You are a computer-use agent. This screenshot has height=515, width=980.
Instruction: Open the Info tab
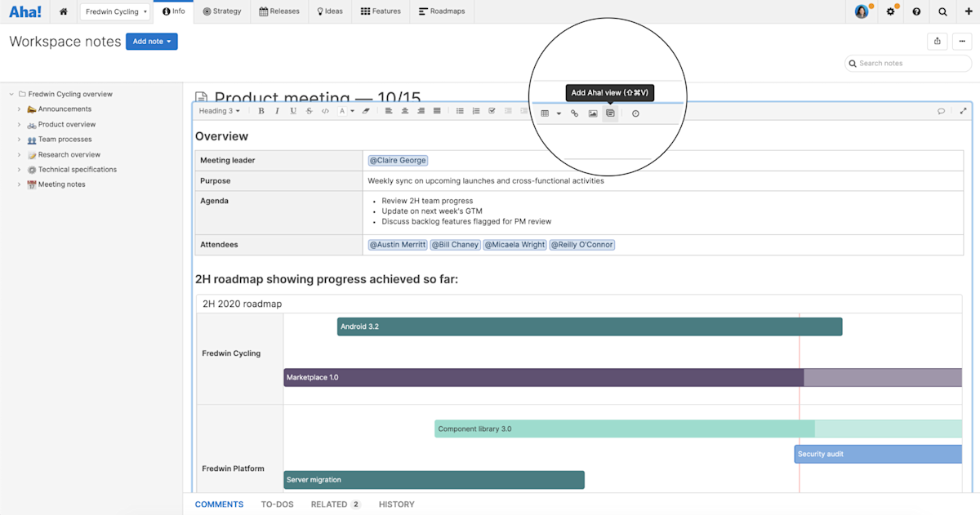(173, 11)
